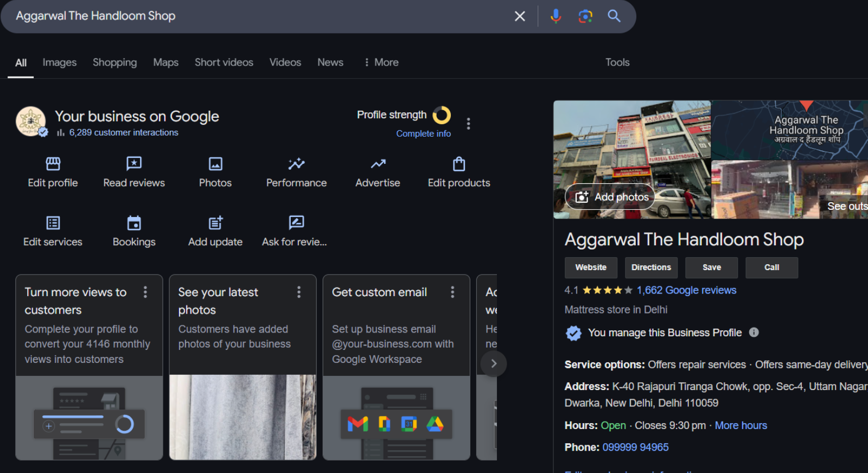Open Google Lens image search
This screenshot has height=473, width=868.
coord(585,16)
